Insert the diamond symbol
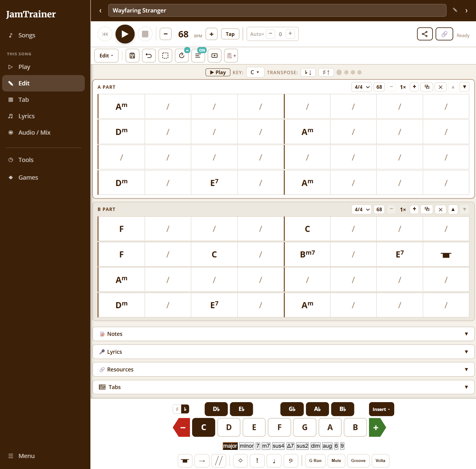This screenshot has width=476, height=469. pyautogui.click(x=240, y=461)
